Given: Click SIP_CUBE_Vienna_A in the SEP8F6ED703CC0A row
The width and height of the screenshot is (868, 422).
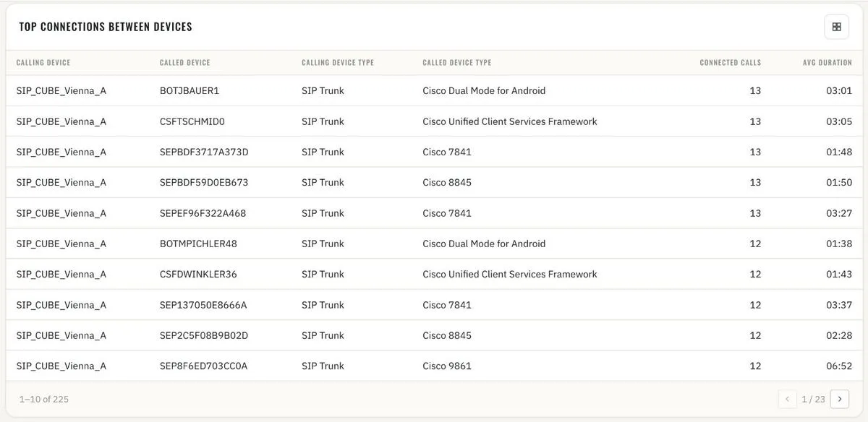Looking at the screenshot, I should (61, 366).
